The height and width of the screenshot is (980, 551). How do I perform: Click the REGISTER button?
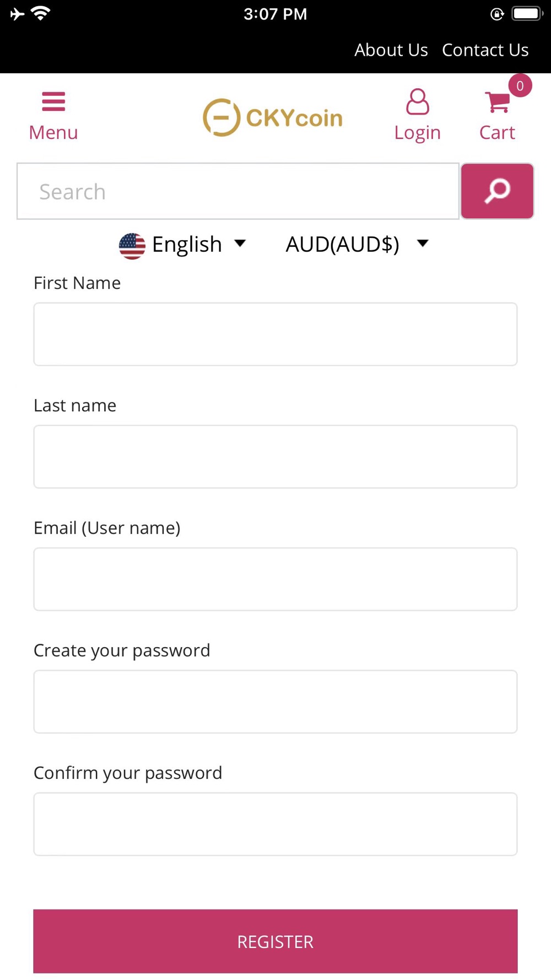point(275,941)
